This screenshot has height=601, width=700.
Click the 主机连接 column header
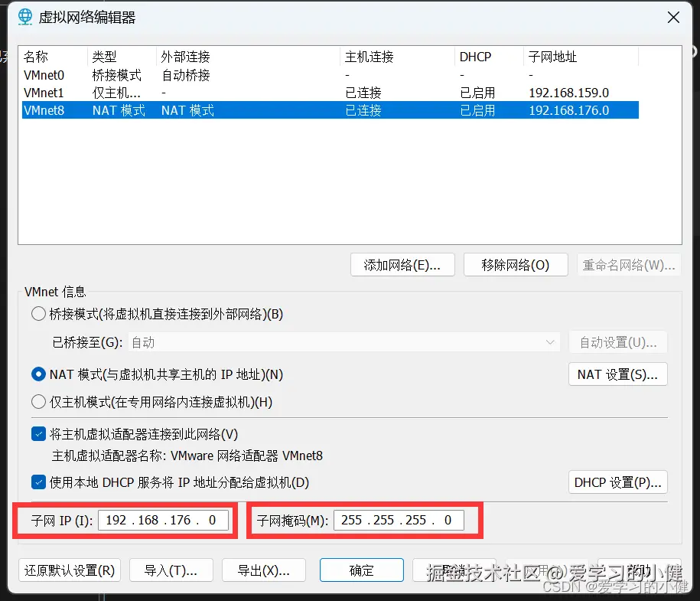[x=397, y=57]
